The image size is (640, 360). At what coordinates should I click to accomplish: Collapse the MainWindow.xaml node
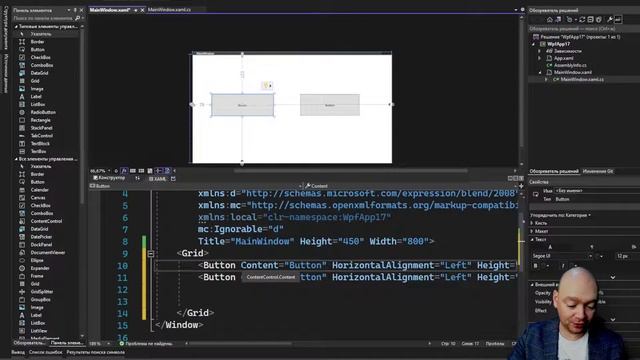point(540,72)
